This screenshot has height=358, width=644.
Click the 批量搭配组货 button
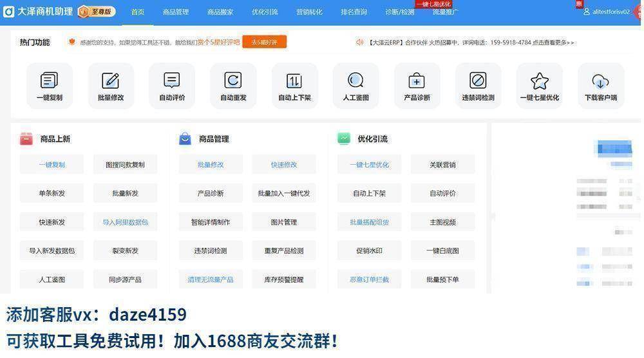(x=369, y=222)
